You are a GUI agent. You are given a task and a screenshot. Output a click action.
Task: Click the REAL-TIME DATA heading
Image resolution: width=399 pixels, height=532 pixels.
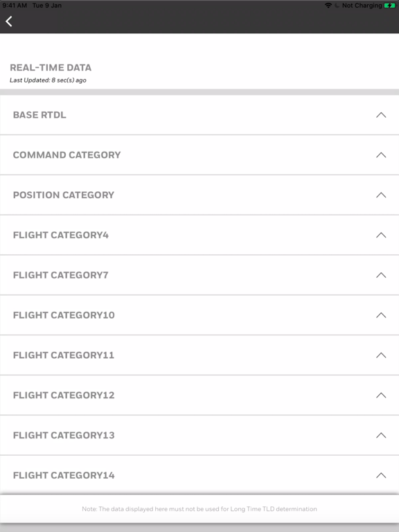click(51, 67)
